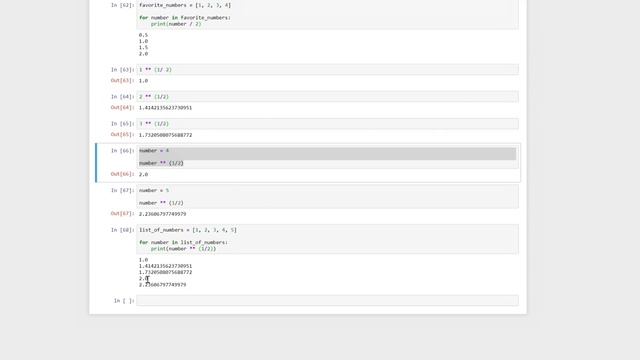Click the In [63] prompt label

[122, 70]
